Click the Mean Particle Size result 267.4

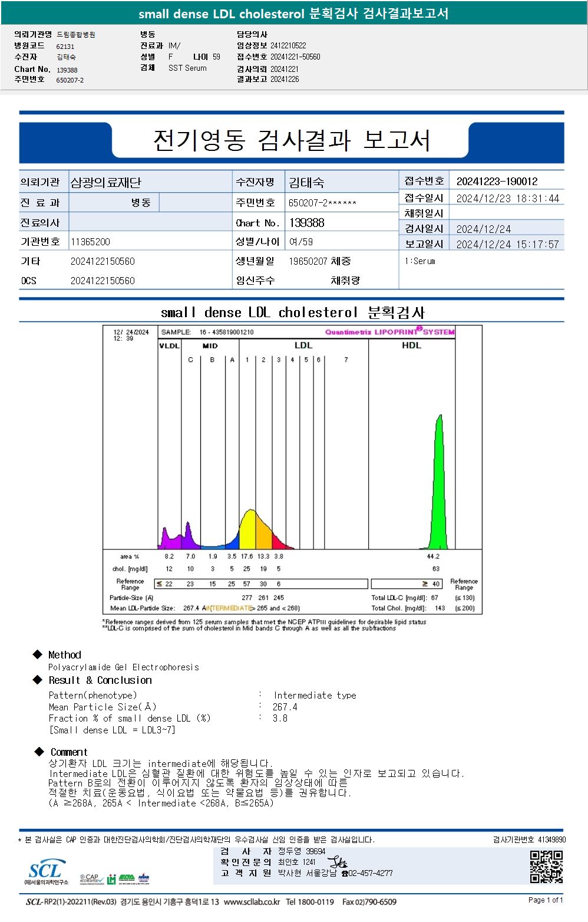click(x=285, y=707)
